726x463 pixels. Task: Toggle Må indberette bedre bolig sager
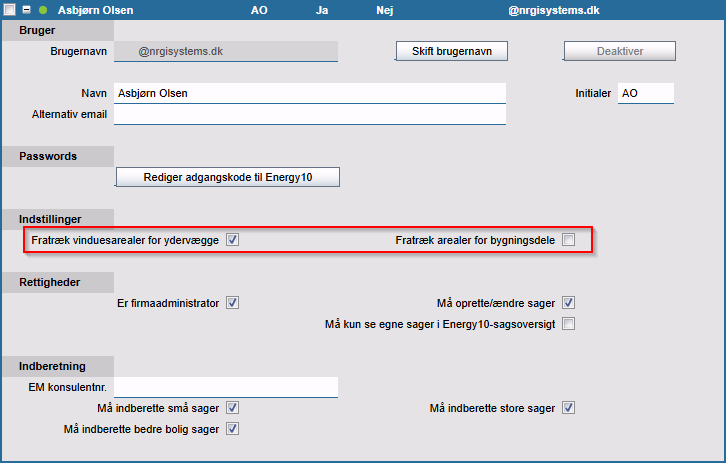pyautogui.click(x=232, y=429)
